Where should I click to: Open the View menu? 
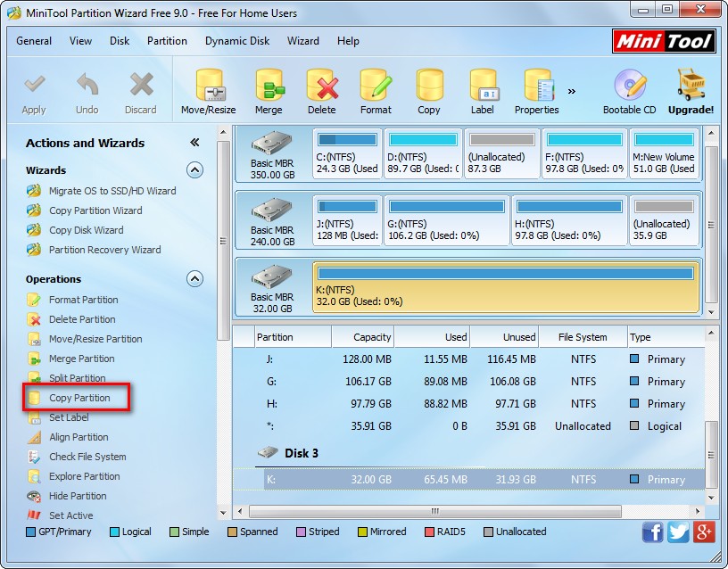tap(81, 41)
